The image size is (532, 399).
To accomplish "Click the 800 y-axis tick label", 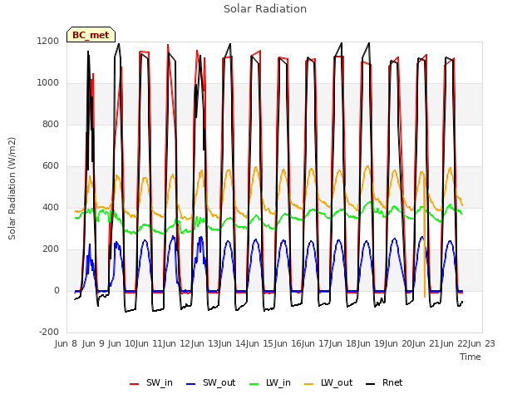I will 51,124.
